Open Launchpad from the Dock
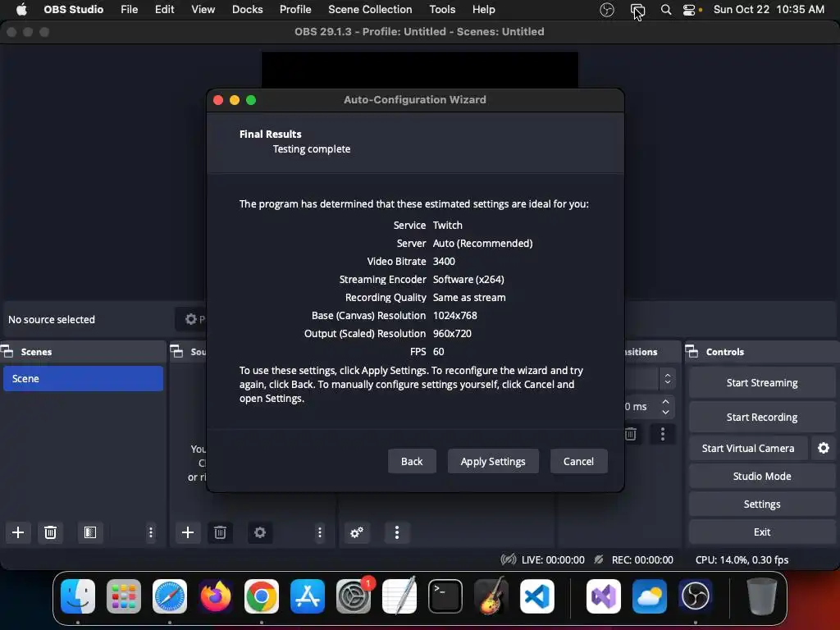840x630 pixels. click(124, 596)
